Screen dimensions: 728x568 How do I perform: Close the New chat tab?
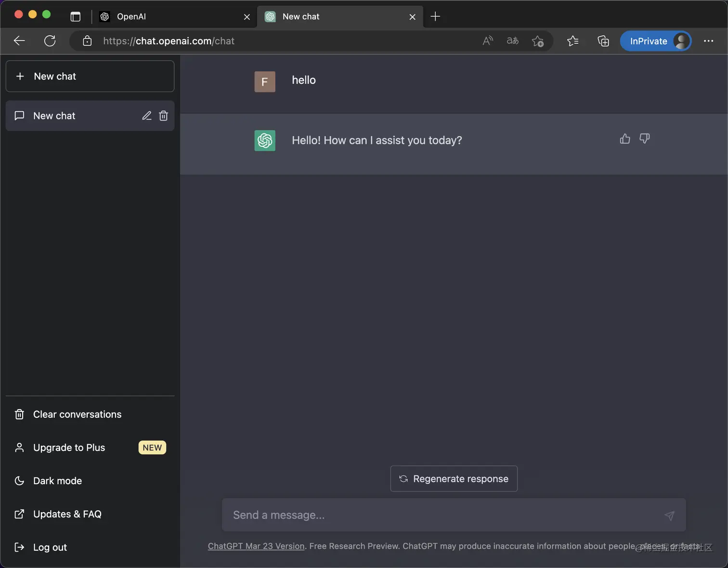pyautogui.click(x=413, y=17)
